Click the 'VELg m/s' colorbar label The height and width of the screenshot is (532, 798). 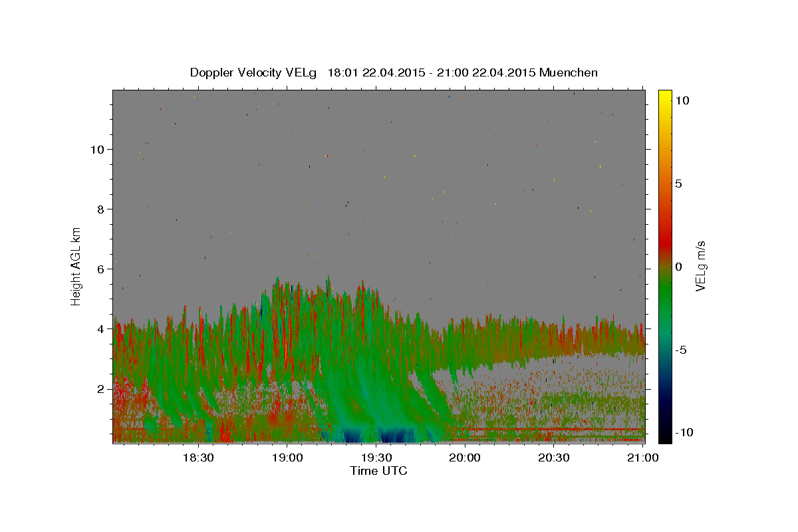(x=700, y=266)
